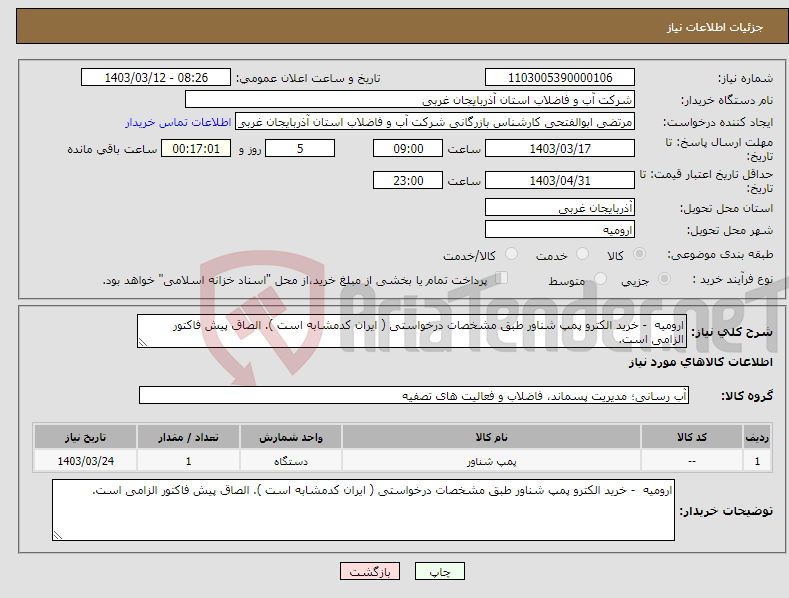Viewport: 789px width, 598px height.
Task: Click the -- goods code cell
Action: [692, 461]
